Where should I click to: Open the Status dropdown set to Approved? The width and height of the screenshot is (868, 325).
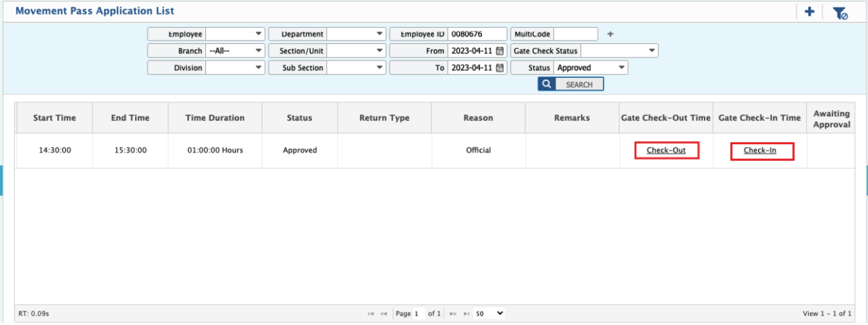click(591, 68)
